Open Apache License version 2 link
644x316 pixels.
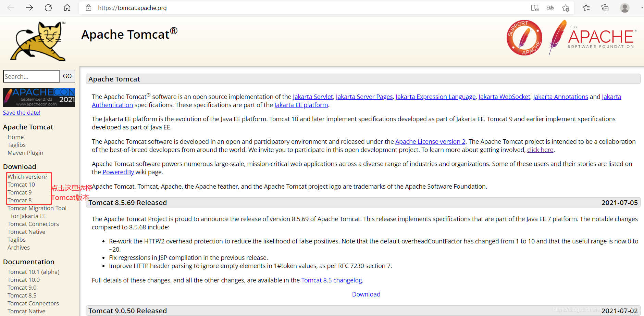(x=430, y=142)
